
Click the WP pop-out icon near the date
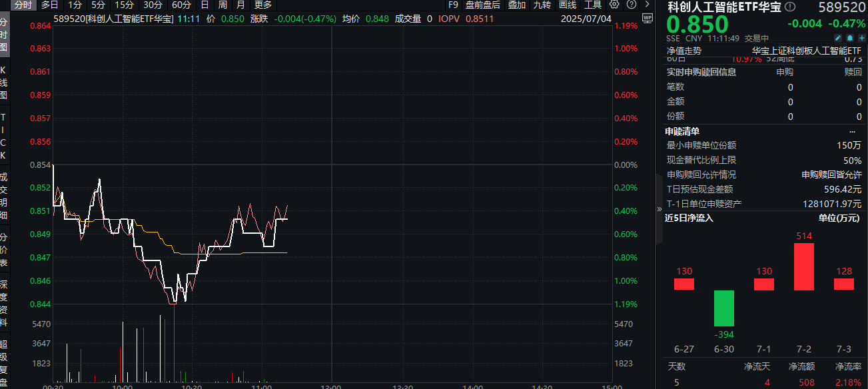pyautogui.click(x=648, y=19)
